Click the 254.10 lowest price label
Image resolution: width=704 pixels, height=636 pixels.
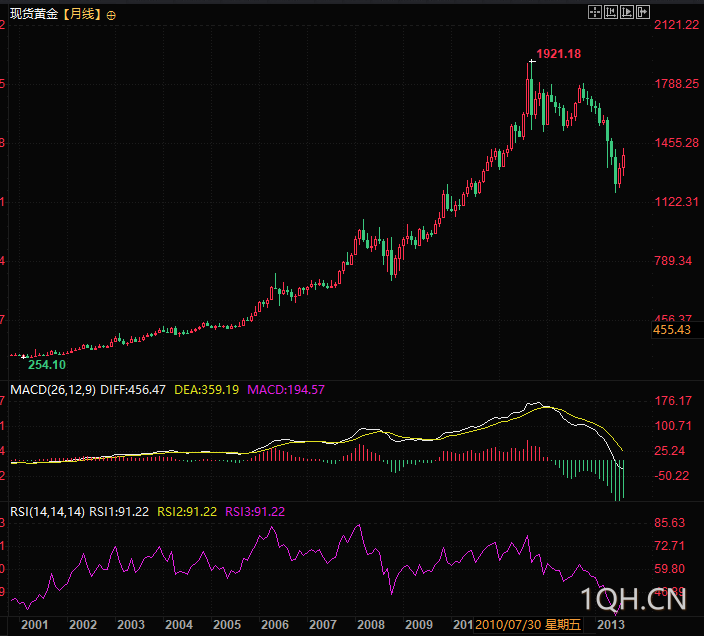click(46, 365)
